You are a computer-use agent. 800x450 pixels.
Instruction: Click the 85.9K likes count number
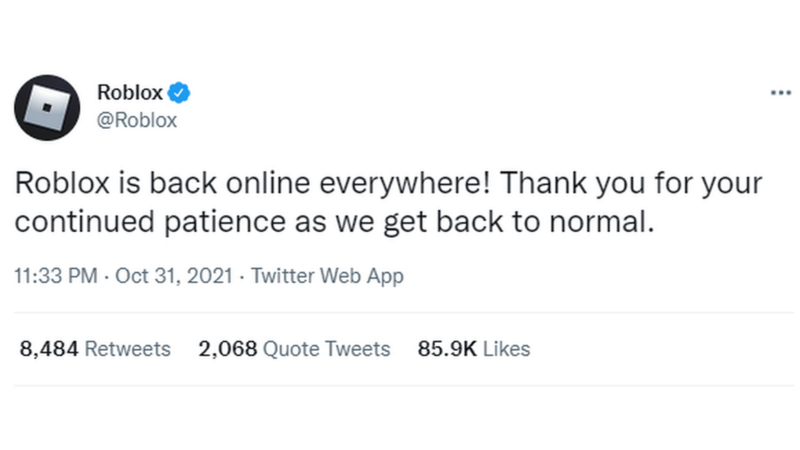click(x=447, y=349)
